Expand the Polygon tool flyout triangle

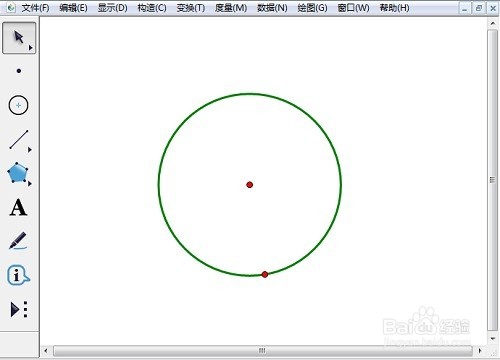tap(30, 184)
